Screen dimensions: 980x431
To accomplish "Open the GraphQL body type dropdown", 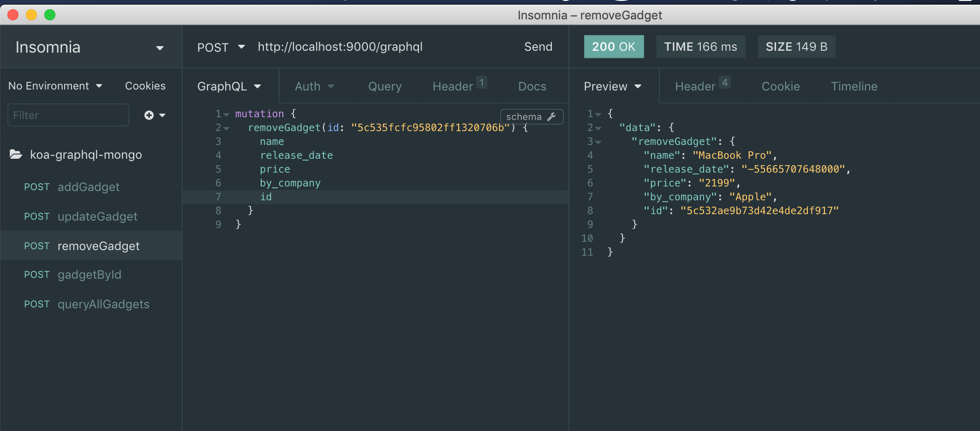I will point(229,86).
